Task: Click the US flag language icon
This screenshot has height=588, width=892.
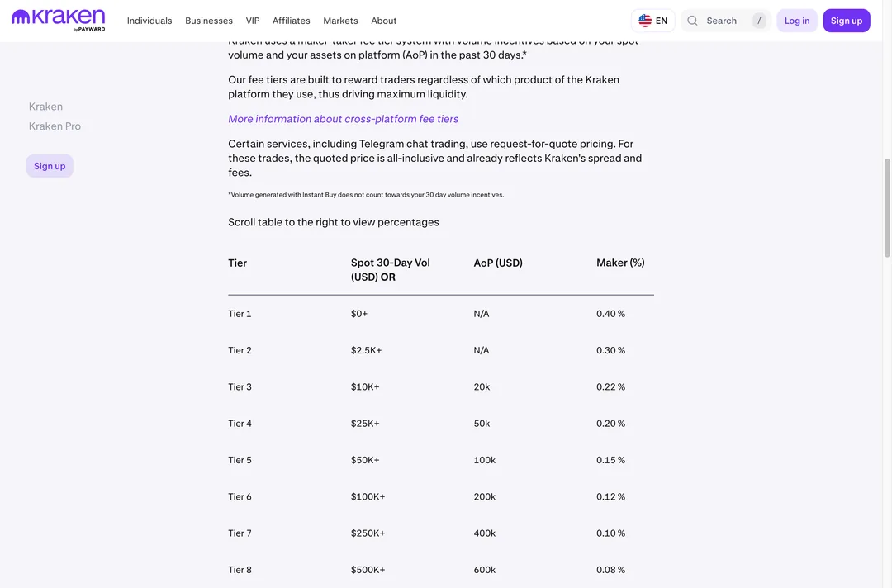Action: pyautogui.click(x=644, y=21)
